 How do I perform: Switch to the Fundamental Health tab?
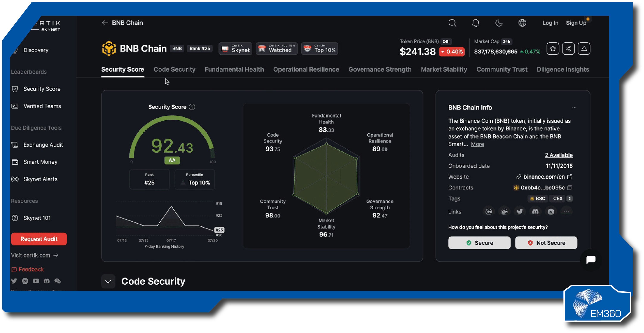(x=234, y=69)
